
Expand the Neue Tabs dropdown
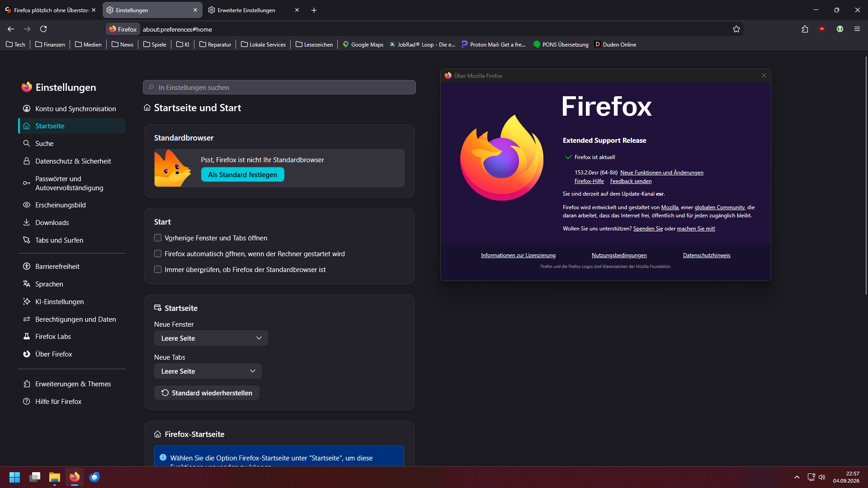tap(208, 371)
